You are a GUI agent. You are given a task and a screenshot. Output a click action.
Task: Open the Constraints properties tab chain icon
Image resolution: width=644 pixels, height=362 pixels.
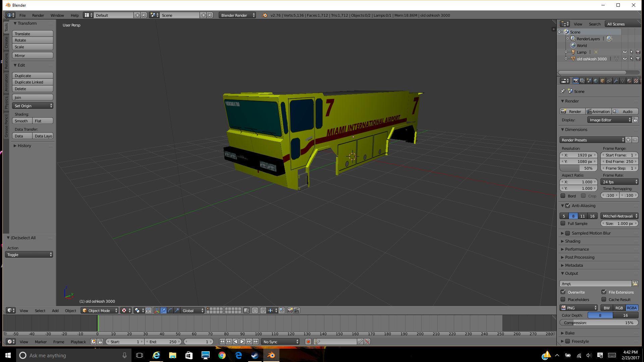click(609, 81)
